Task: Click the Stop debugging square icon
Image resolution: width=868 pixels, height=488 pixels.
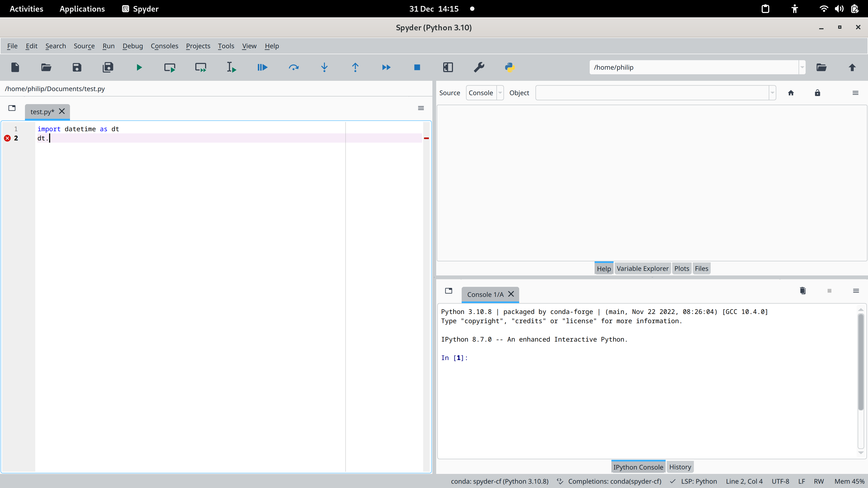Action: tap(417, 67)
